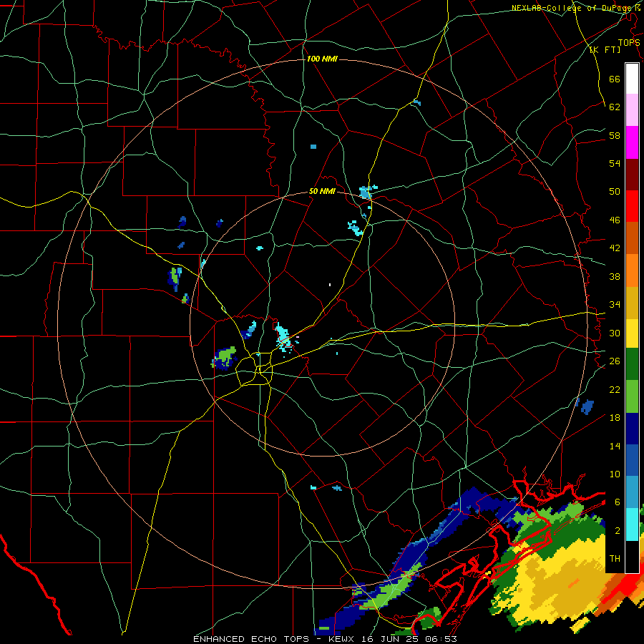Viewport: 644px width, 644px height.
Task: Click the white swatch in the tops legend
Action: [632, 79]
